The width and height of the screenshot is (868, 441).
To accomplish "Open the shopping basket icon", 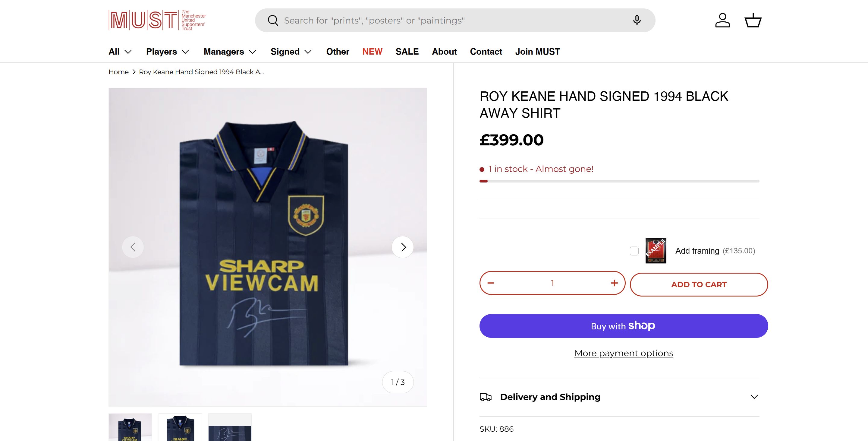I will pos(753,20).
